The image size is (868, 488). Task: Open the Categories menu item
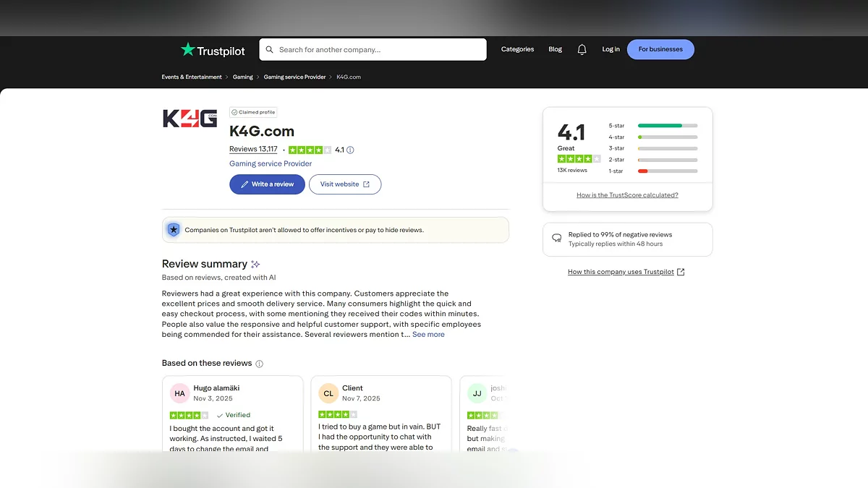(517, 49)
